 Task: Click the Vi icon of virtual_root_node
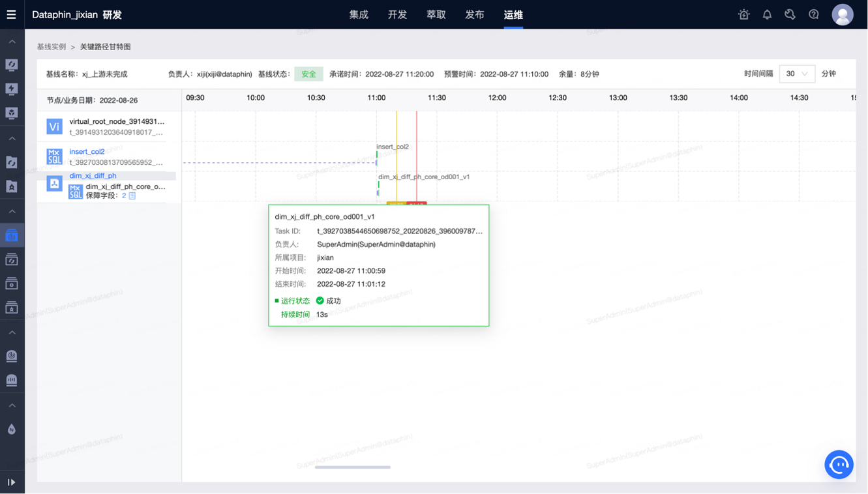pos(54,126)
